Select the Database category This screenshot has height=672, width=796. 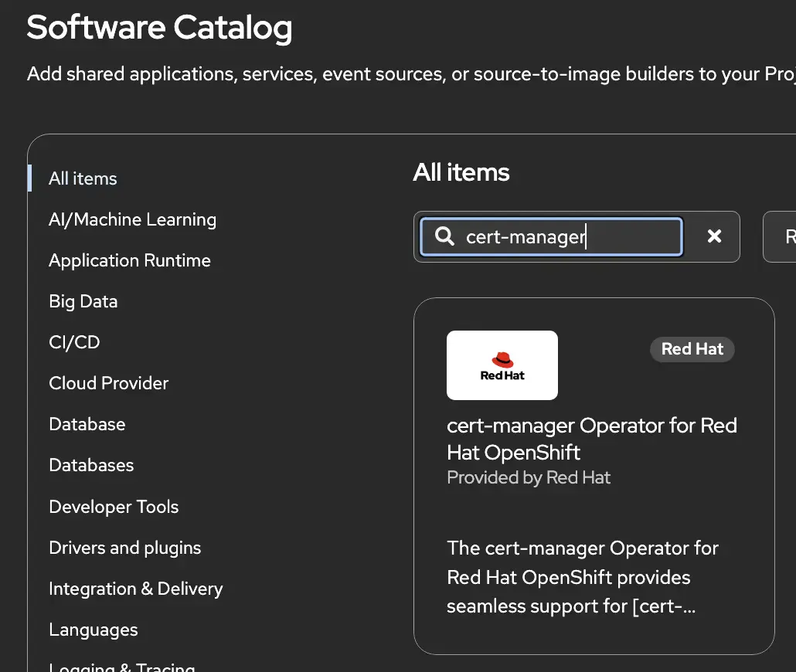[x=87, y=424]
